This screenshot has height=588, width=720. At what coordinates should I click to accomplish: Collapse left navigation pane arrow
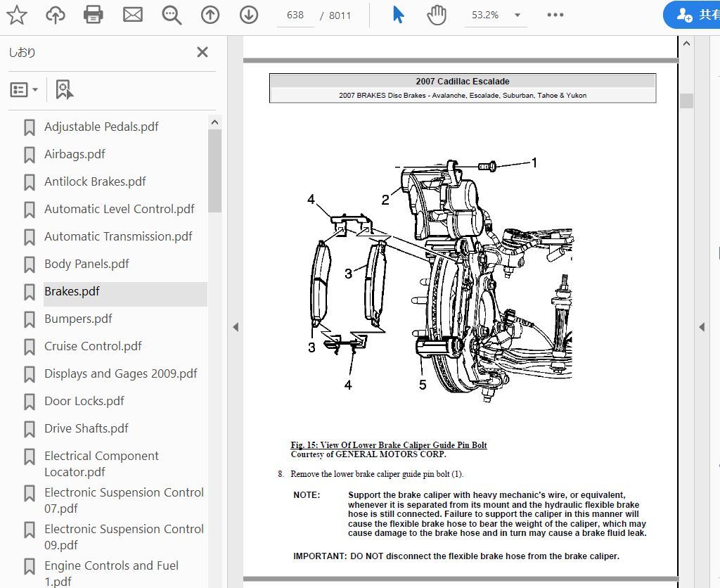pos(236,327)
